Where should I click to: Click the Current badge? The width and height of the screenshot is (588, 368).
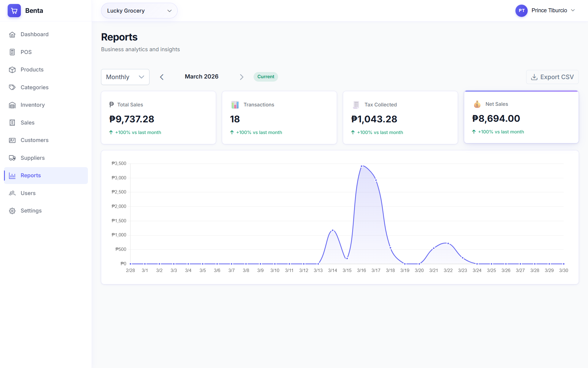(266, 77)
